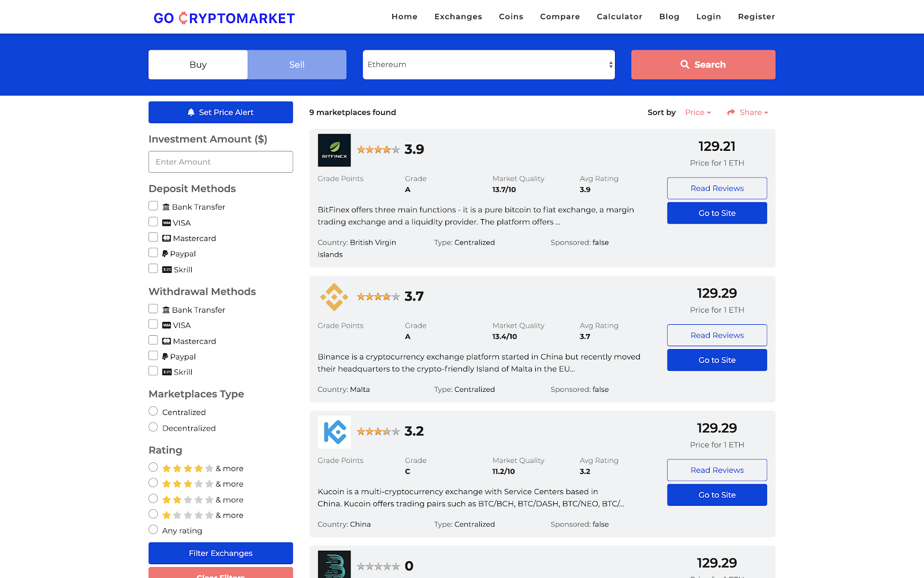Screen dimensions: 924x578
Task: Read Reviews for Bitfinex
Action: point(717,188)
